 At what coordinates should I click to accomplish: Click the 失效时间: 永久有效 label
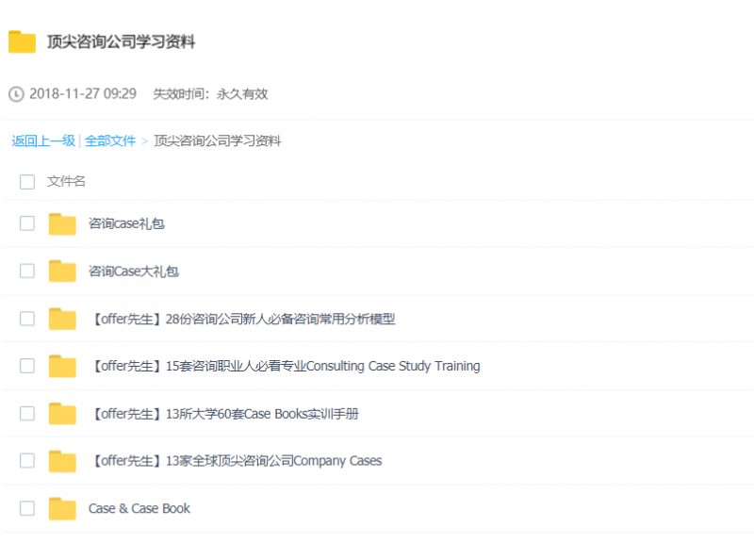pyautogui.click(x=210, y=94)
